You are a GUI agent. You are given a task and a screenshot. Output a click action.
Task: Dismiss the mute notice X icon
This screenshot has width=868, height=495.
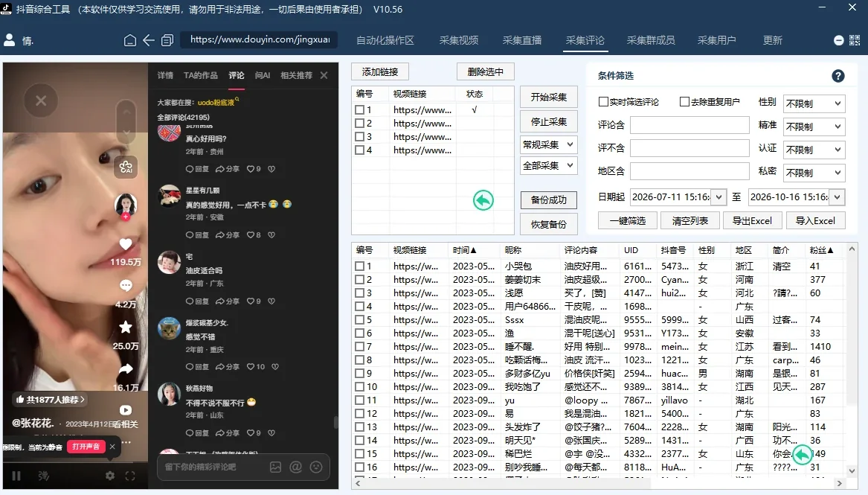coord(112,447)
